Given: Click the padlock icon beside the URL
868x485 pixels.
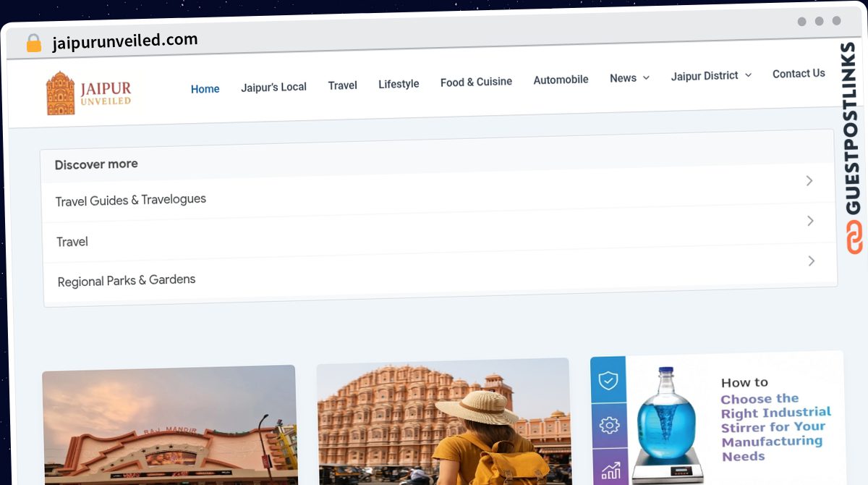Looking at the screenshot, I should 34,43.
